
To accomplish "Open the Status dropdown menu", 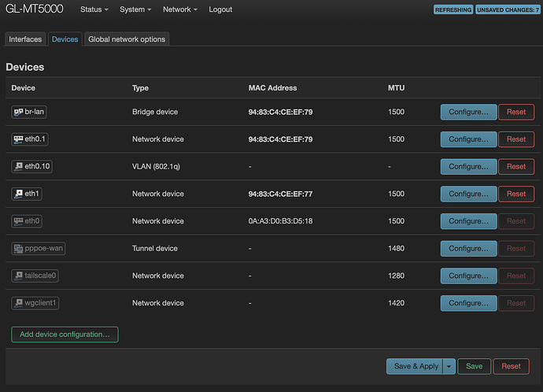I will point(94,9).
